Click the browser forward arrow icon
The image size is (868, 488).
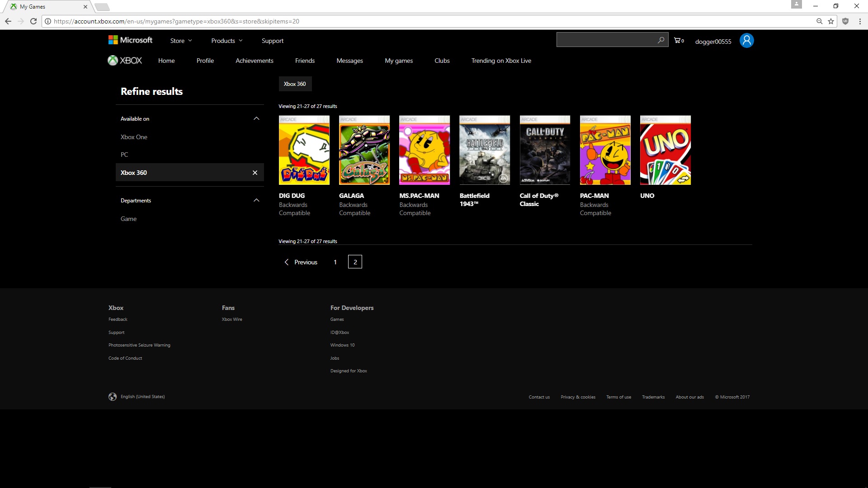[21, 21]
